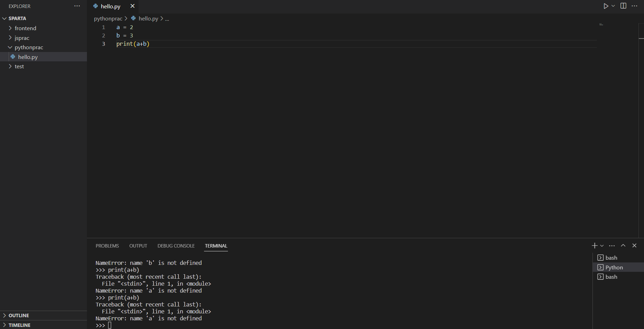Close the terminal panel
644x329 pixels.
[x=634, y=245]
